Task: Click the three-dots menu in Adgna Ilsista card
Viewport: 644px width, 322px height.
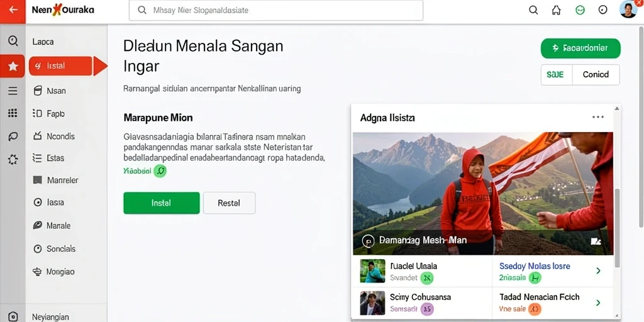Action: (598, 118)
